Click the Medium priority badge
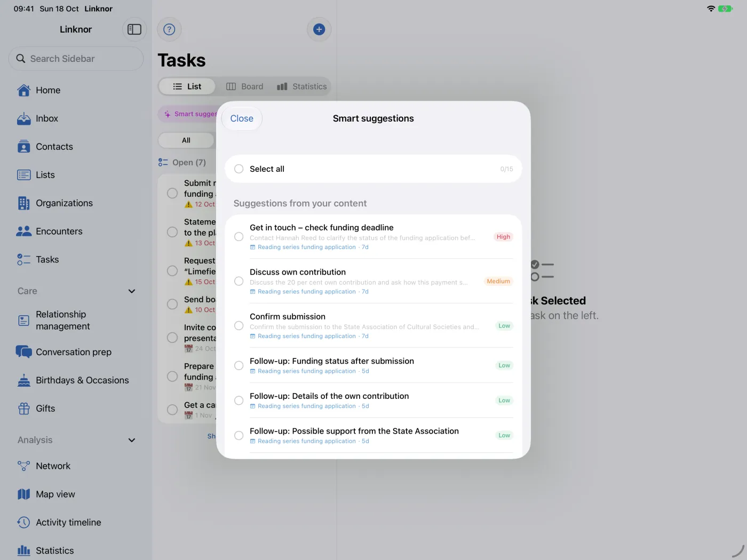 coord(498,281)
